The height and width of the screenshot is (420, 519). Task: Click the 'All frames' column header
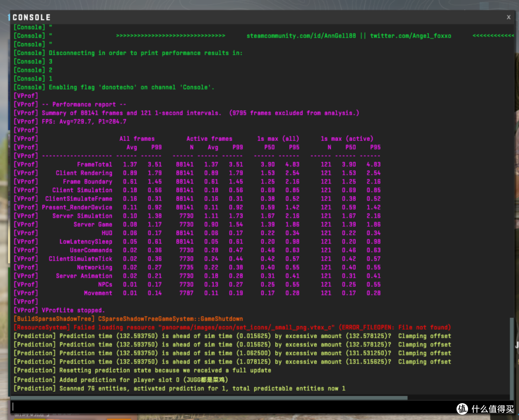tap(137, 139)
